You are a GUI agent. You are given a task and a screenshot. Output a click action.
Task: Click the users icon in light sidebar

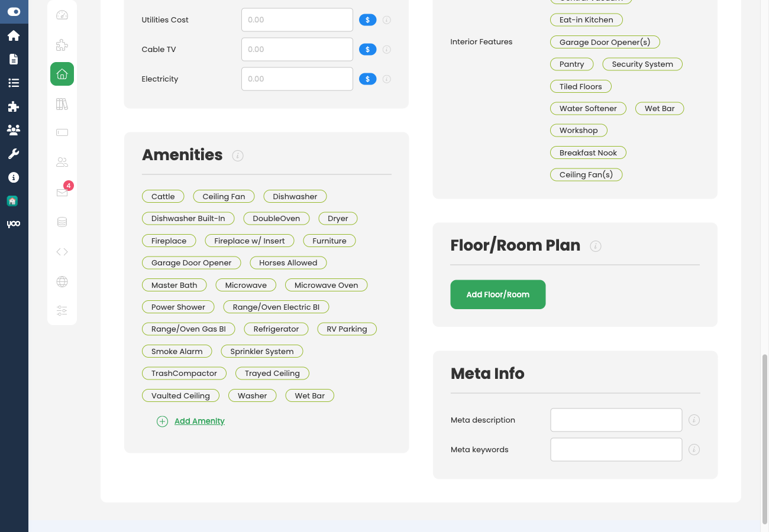coord(62,161)
